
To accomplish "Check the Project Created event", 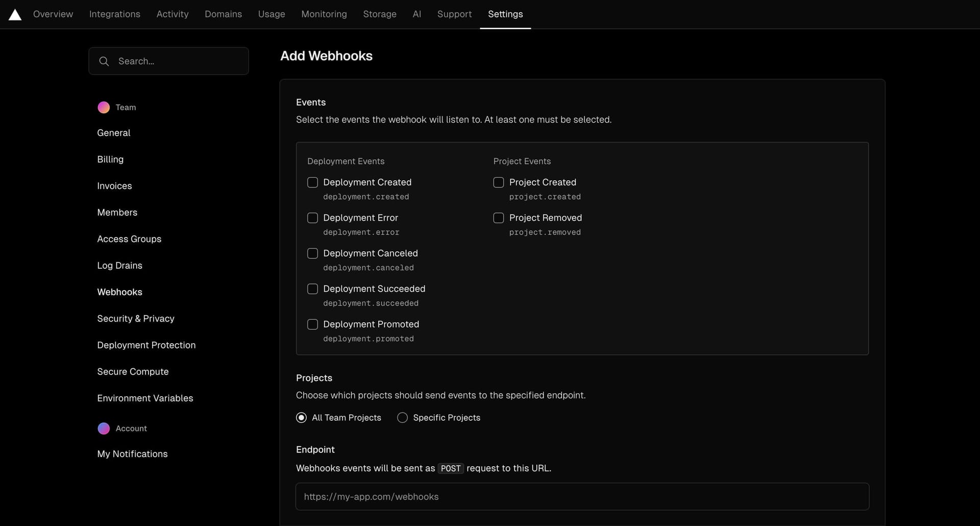I will point(499,182).
